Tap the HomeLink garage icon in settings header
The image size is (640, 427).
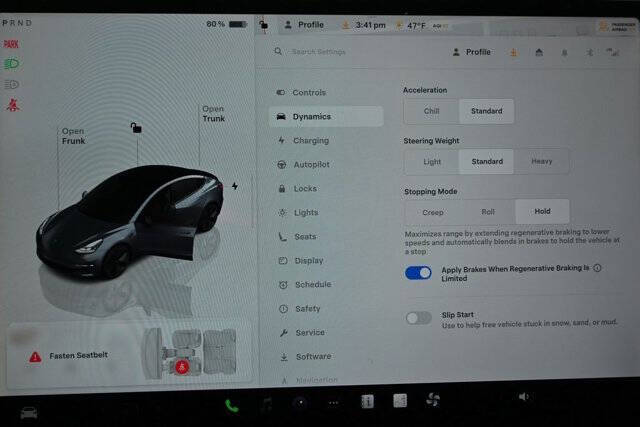(x=539, y=52)
